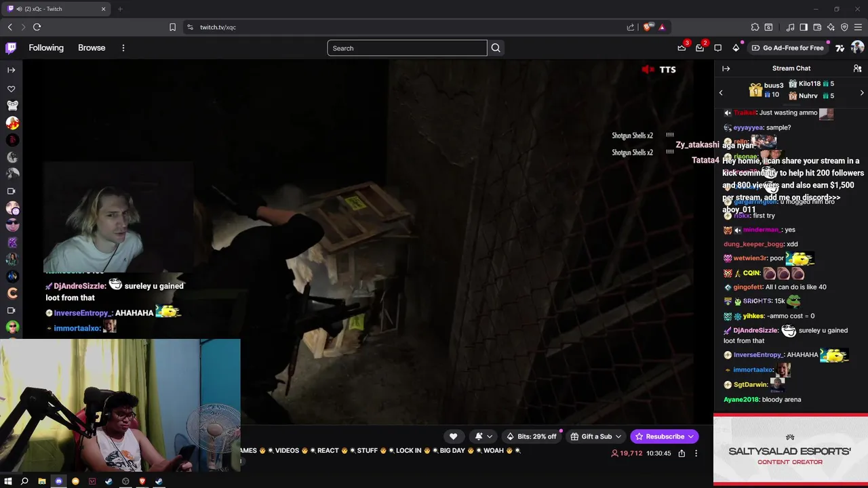Open more options next to Browse
This screenshot has height=488, width=868.
click(x=123, y=48)
